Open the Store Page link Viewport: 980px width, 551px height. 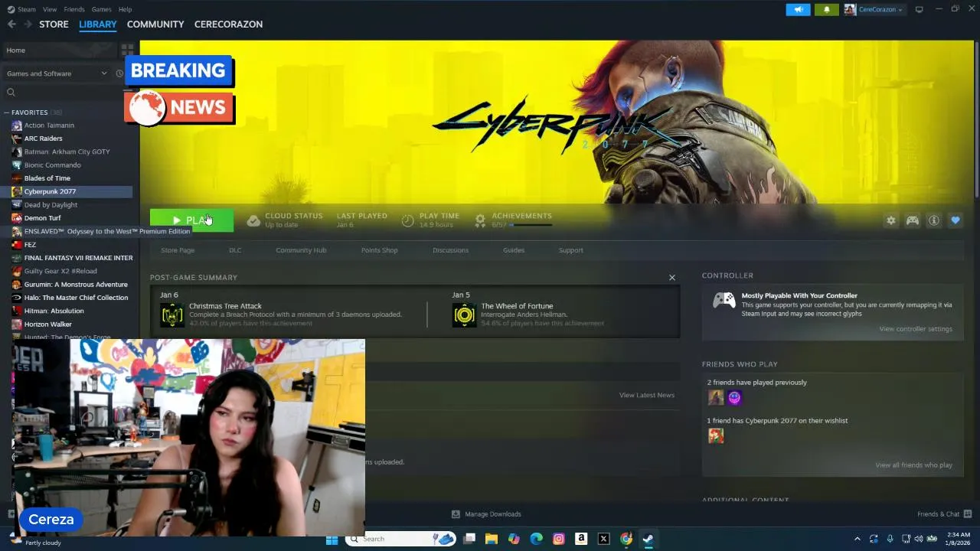178,250
